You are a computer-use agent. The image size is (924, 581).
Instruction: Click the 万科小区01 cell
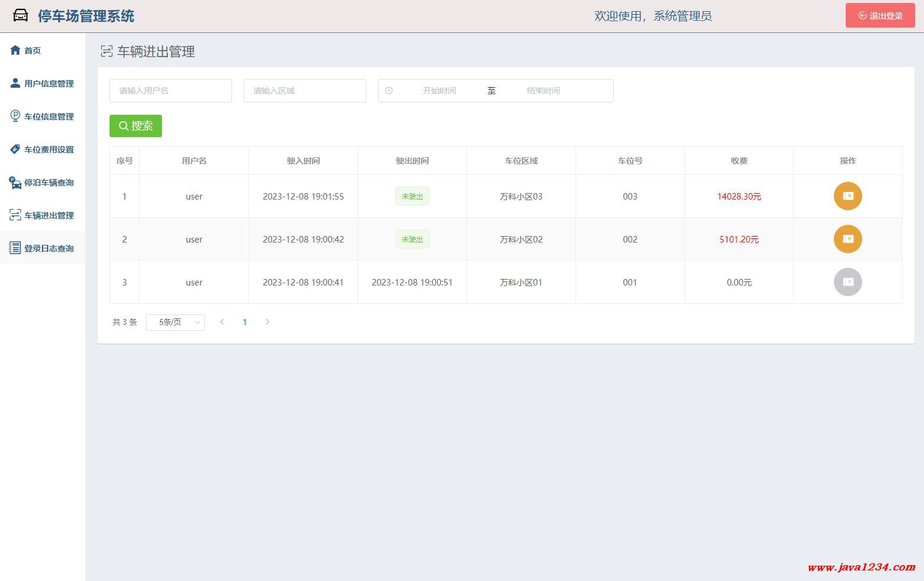[521, 283]
